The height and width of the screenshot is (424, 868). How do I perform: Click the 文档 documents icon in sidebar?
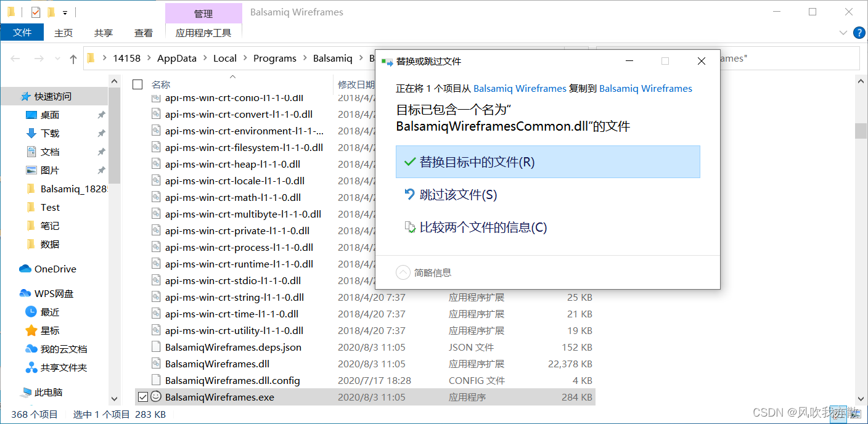click(x=31, y=152)
